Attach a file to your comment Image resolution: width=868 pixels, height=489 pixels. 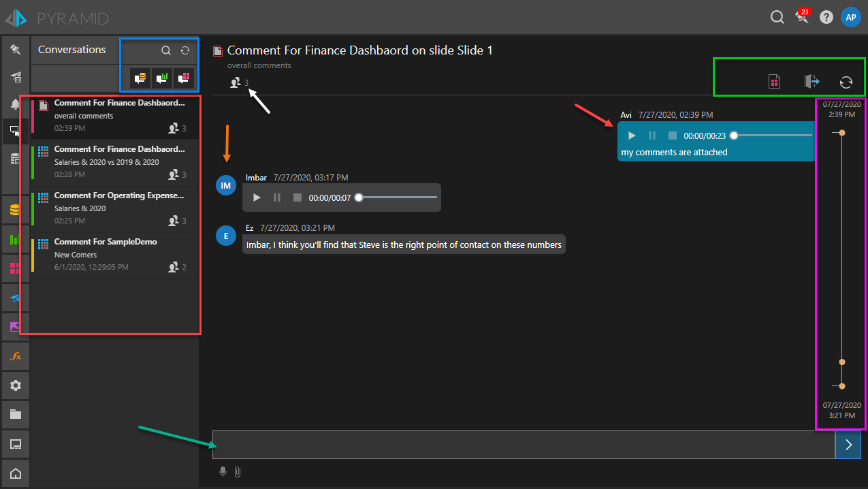click(237, 471)
